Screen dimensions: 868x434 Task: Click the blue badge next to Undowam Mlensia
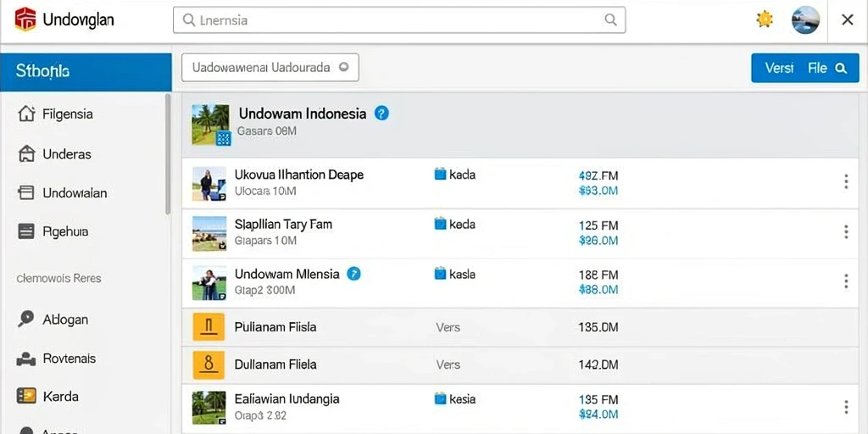[353, 274]
